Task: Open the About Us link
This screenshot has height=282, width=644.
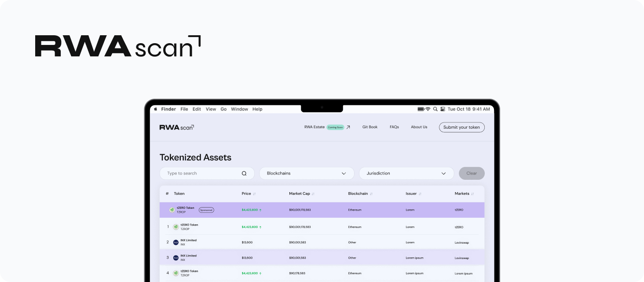Action: (419, 127)
